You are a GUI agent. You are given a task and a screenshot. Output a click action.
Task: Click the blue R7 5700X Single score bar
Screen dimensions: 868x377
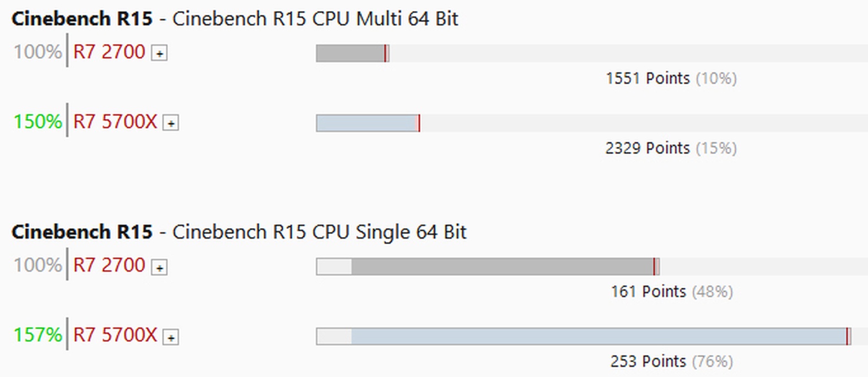click(598, 337)
